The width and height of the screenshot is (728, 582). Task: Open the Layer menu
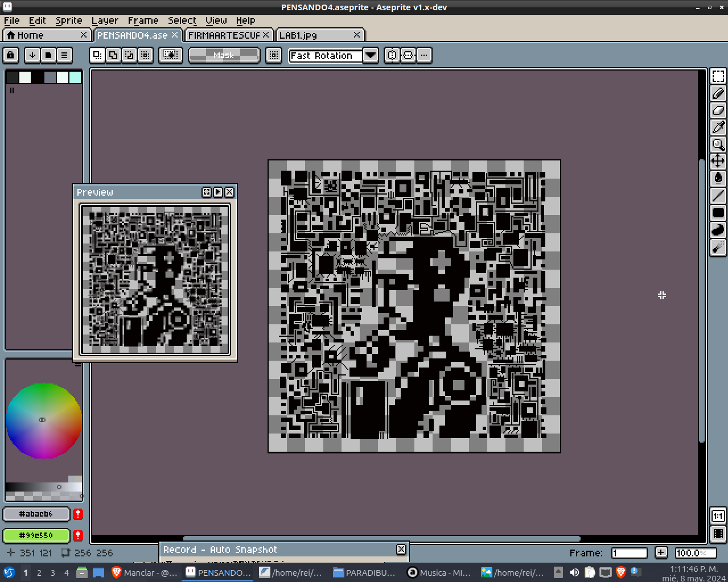pos(105,20)
